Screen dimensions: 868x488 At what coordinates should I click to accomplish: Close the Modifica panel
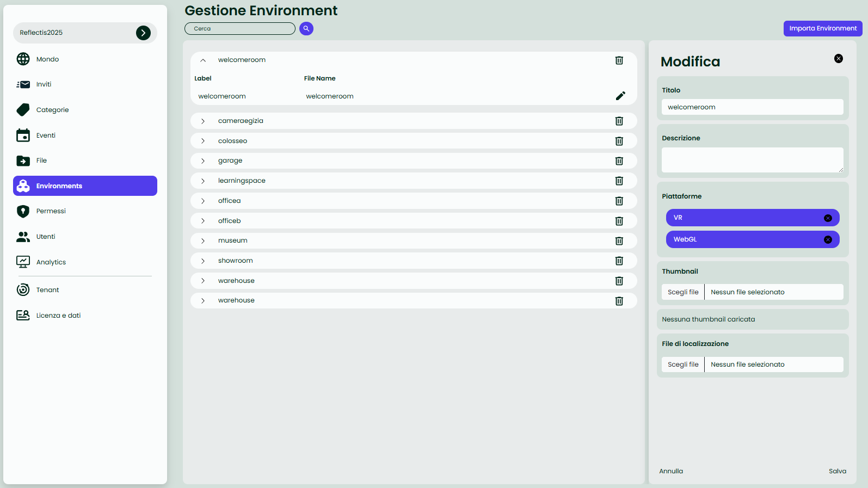(x=838, y=59)
